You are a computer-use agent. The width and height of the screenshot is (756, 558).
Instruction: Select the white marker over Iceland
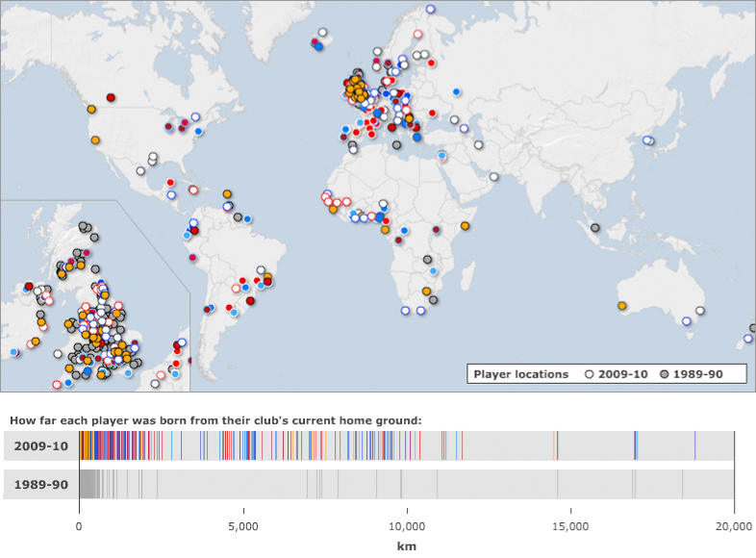[322, 33]
